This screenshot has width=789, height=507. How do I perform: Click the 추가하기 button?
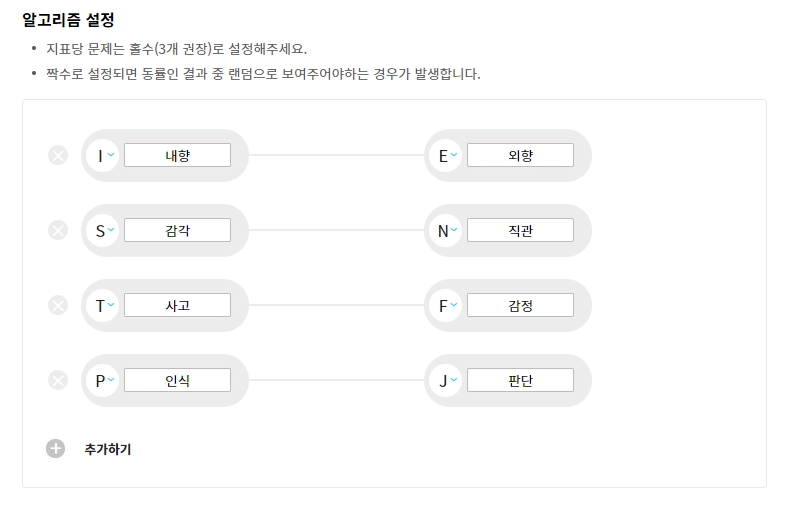click(x=108, y=449)
